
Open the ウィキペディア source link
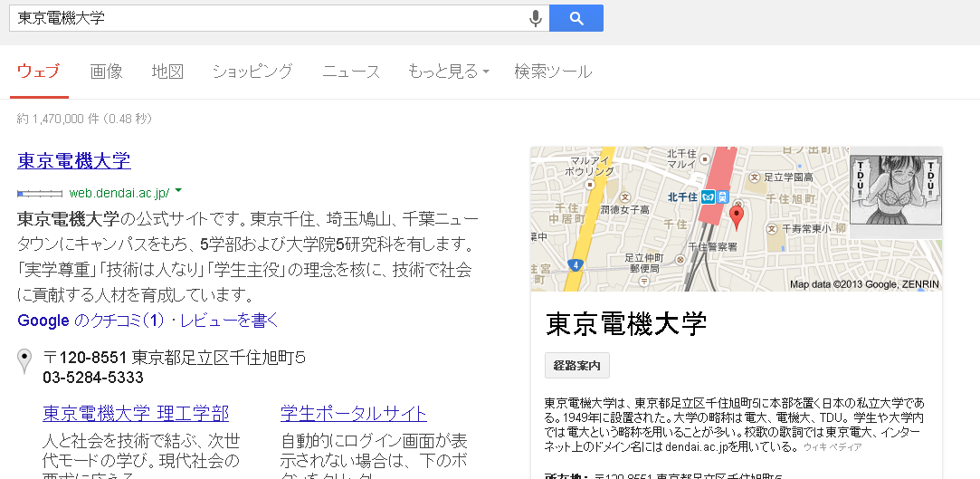tap(833, 447)
